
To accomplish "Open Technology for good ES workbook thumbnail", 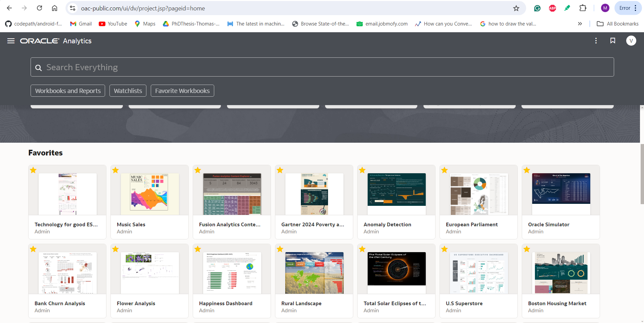I will coord(67,194).
